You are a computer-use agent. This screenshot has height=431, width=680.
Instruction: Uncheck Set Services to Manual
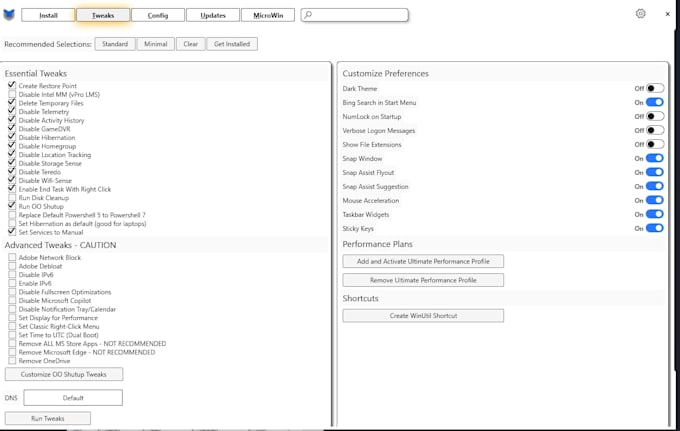12,232
